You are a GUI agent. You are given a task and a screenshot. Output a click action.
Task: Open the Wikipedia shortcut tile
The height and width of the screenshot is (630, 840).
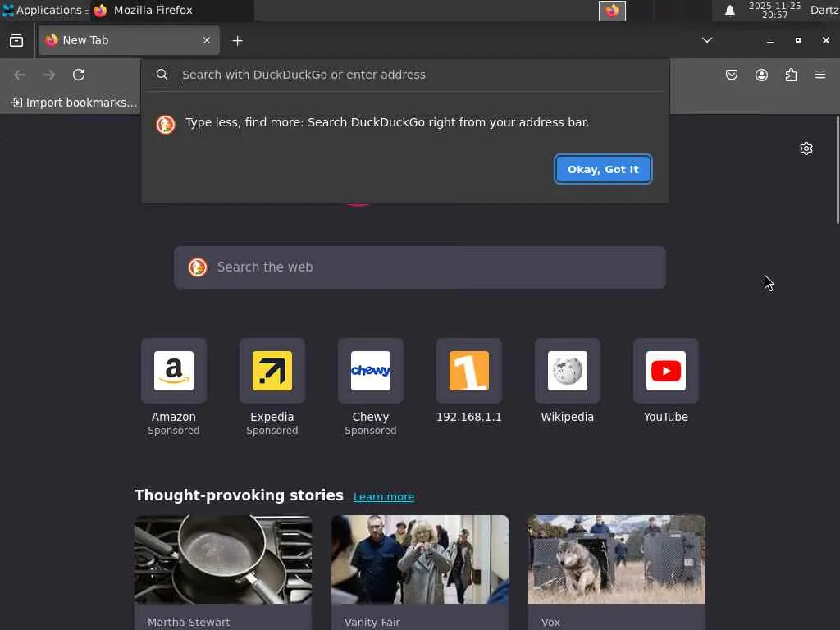tap(568, 371)
